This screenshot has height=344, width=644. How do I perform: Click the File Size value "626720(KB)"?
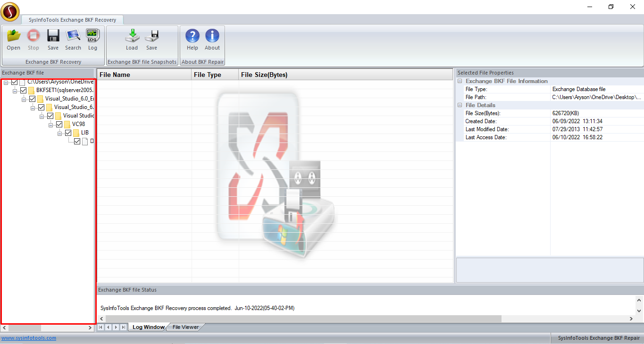[x=566, y=113]
